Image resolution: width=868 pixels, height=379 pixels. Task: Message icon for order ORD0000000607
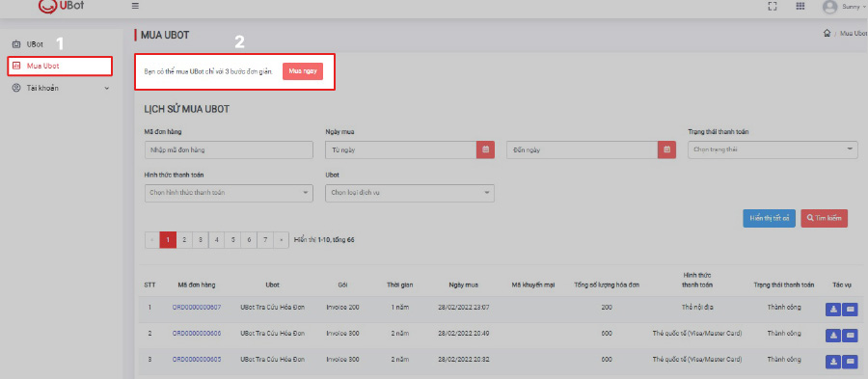(x=850, y=310)
